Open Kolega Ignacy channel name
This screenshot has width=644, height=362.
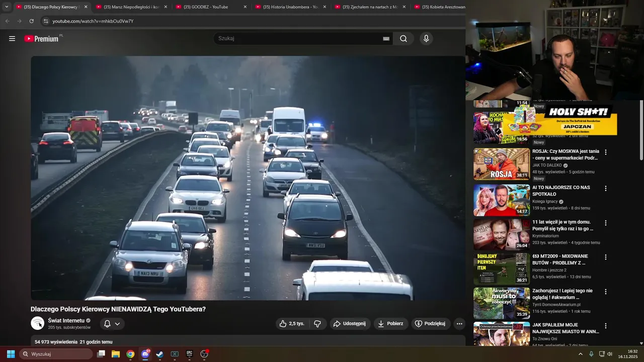pos(545,202)
